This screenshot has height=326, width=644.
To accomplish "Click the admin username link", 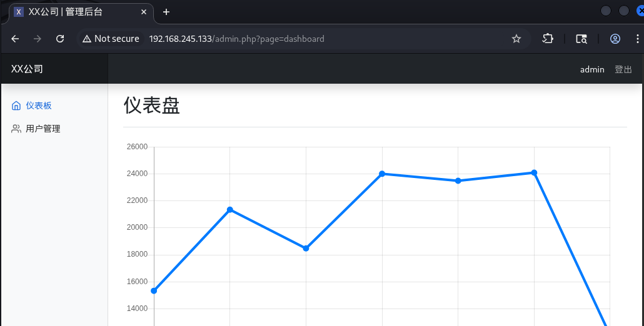I will coord(592,69).
